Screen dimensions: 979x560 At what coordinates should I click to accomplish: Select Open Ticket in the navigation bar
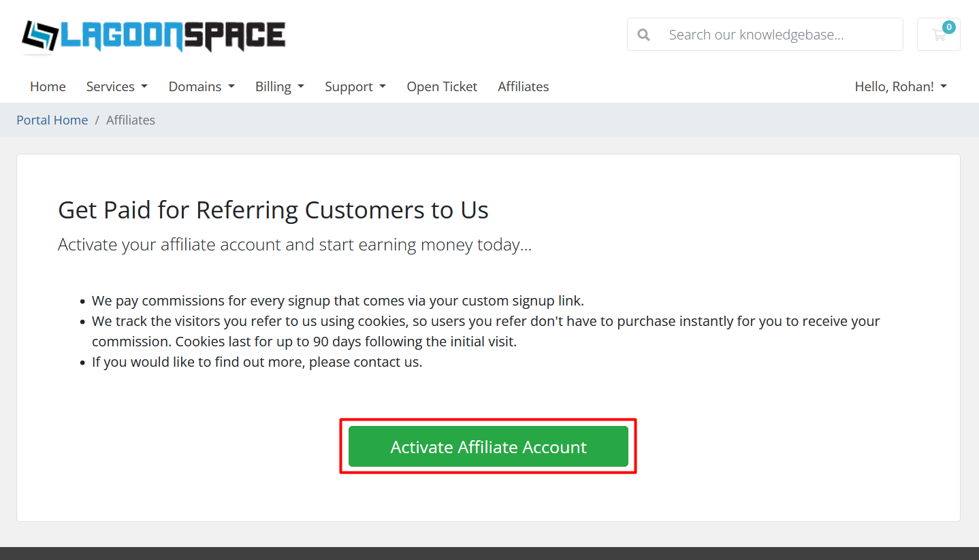tap(442, 86)
